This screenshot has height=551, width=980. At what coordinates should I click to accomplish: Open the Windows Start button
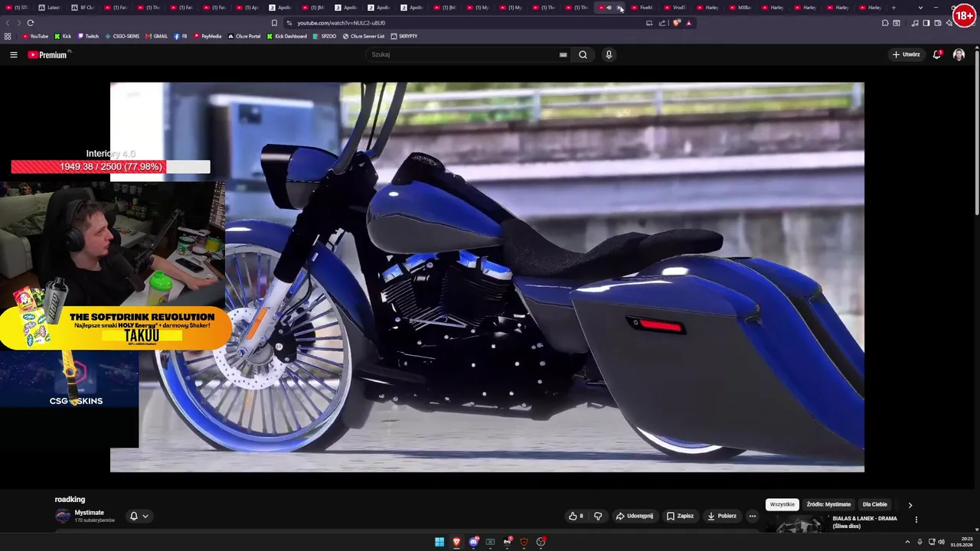coord(439,542)
